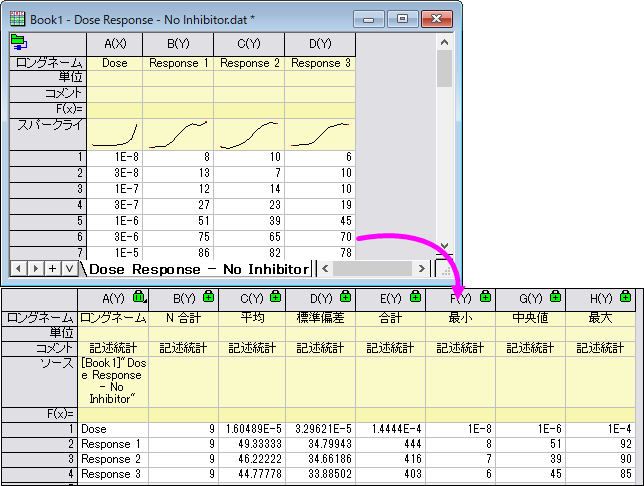The image size is (644, 486).
Task: Click the Response 1 long name cell in Book1
Action: click(x=178, y=63)
